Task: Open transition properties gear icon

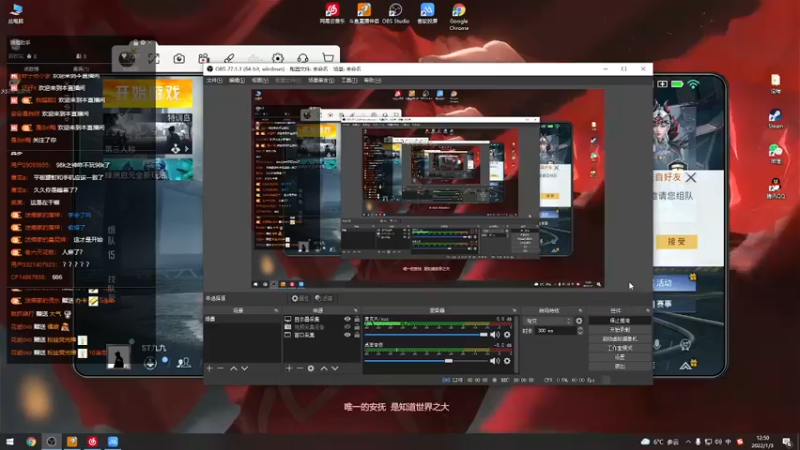Action: 579,321
